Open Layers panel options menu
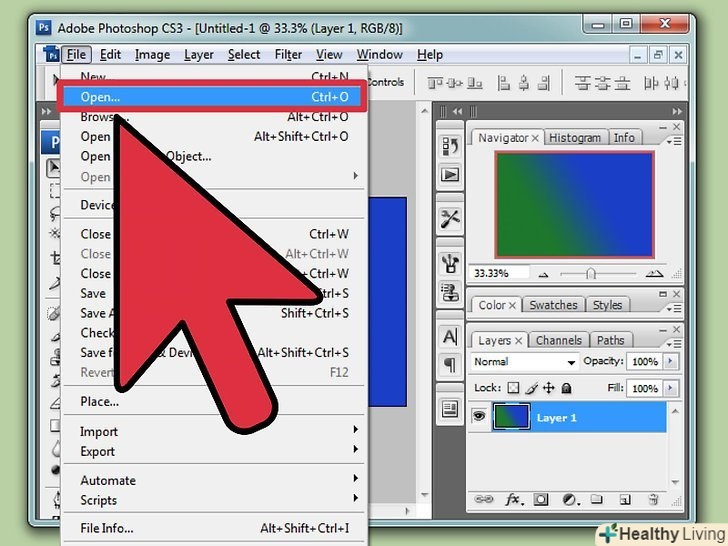The width and height of the screenshot is (728, 546). coord(674,344)
